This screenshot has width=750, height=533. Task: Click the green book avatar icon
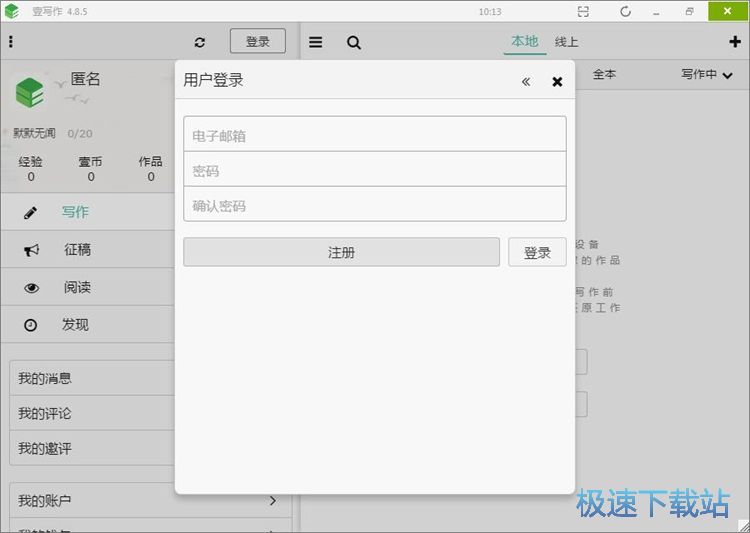coord(30,92)
